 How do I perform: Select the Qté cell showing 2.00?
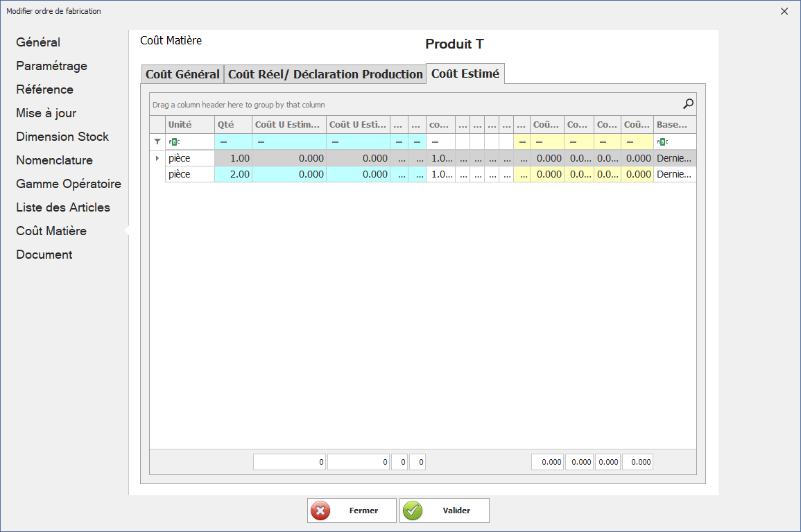pyautogui.click(x=233, y=175)
